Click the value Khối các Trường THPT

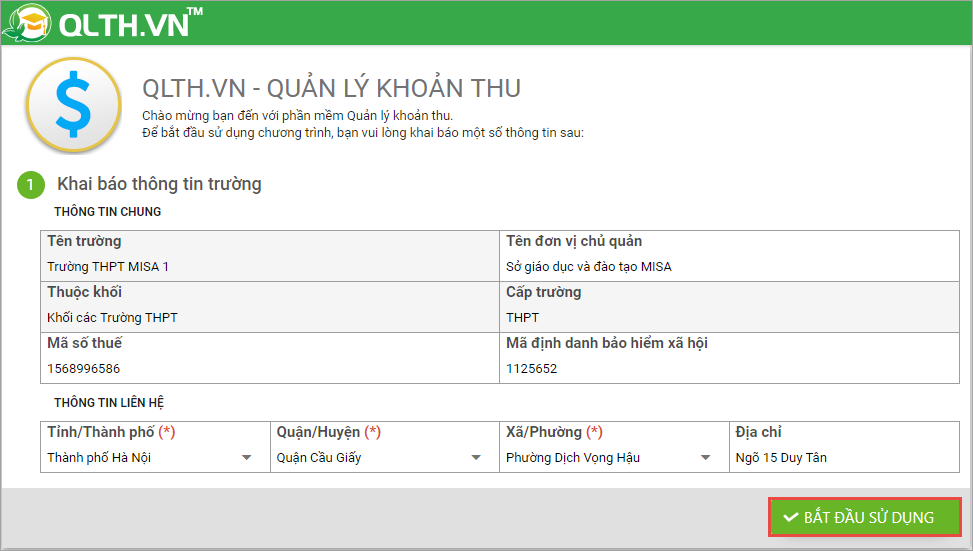tap(112, 318)
